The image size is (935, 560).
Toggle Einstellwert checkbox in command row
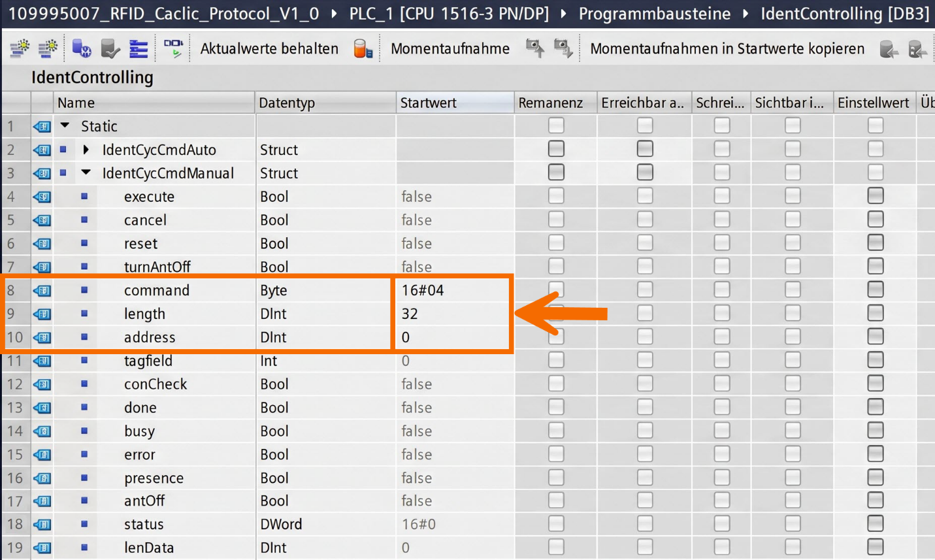(876, 289)
